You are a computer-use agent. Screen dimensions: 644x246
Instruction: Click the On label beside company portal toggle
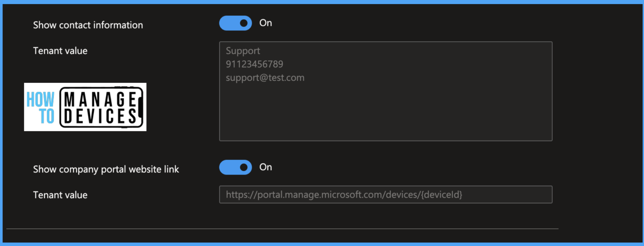click(266, 167)
